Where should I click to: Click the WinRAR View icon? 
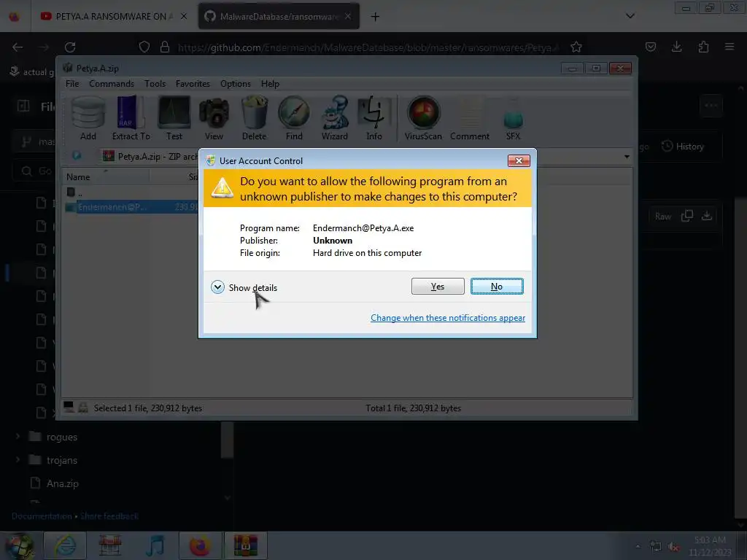coord(214,119)
